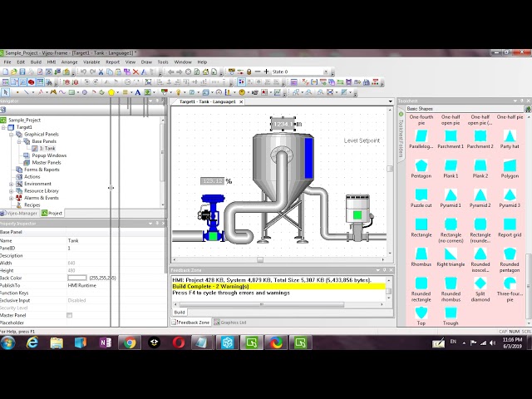
Task: Click the Cut scissors icon
Action: pos(101,72)
